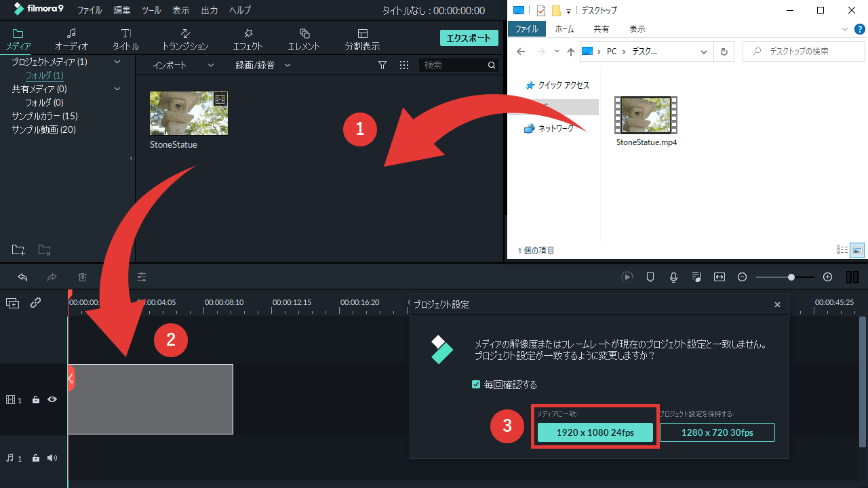
Task: Toggle visibility eye of video track 1
Action: (x=52, y=400)
